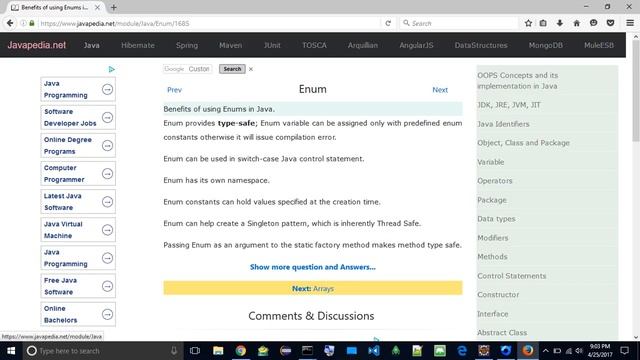Select the Benefits of using Enums tab
The width and height of the screenshot is (640, 360).
pos(54,7)
